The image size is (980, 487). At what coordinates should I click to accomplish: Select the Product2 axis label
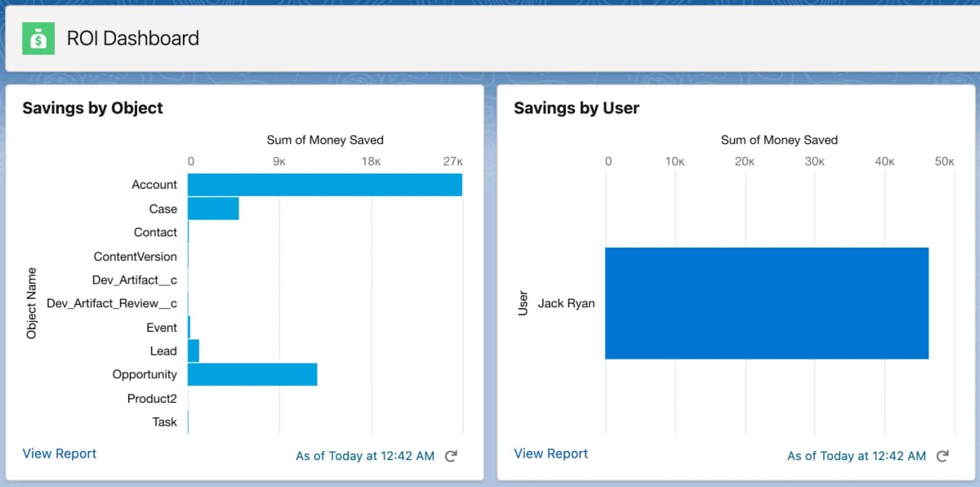pos(152,399)
